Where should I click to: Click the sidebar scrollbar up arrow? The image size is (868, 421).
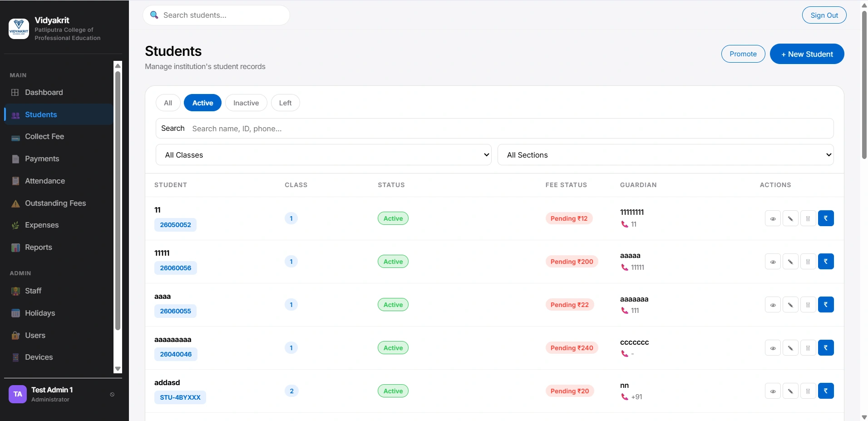[x=118, y=66]
